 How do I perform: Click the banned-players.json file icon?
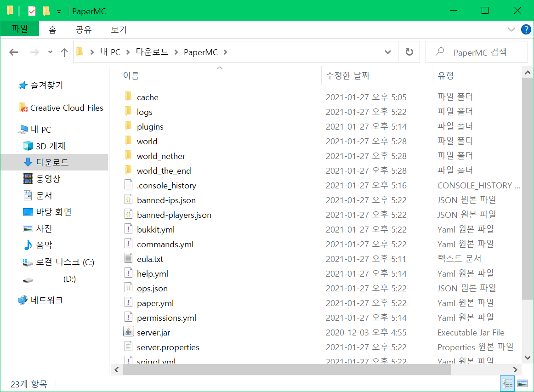click(x=128, y=214)
